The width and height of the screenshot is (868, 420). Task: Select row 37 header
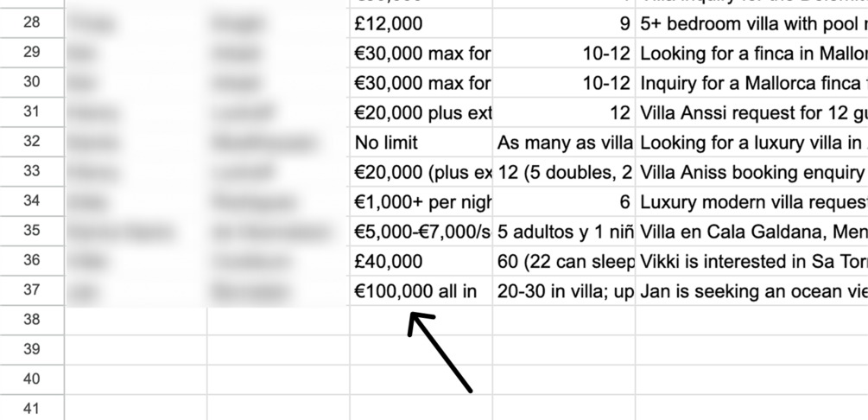[31, 291]
